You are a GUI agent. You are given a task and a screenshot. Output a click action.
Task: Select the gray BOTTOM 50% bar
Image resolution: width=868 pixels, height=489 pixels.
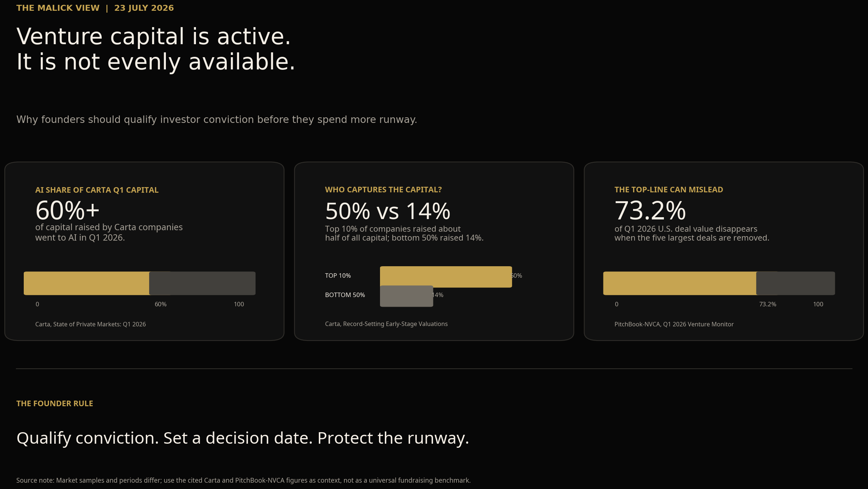pyautogui.click(x=406, y=296)
